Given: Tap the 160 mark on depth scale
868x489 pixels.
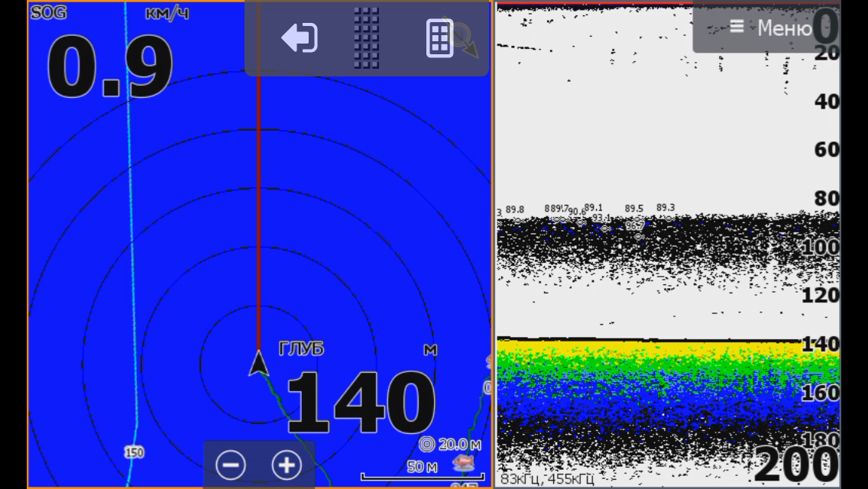Looking at the screenshot, I should pos(821,393).
